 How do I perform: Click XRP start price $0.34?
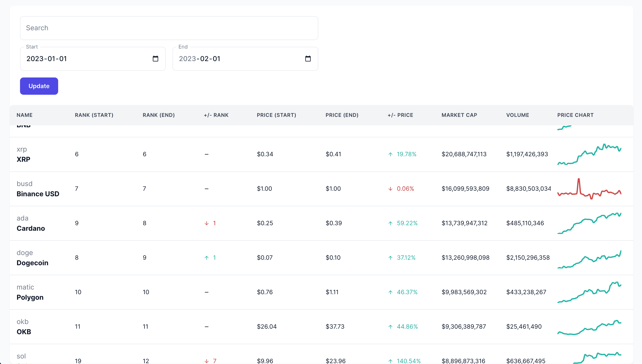[x=265, y=154]
